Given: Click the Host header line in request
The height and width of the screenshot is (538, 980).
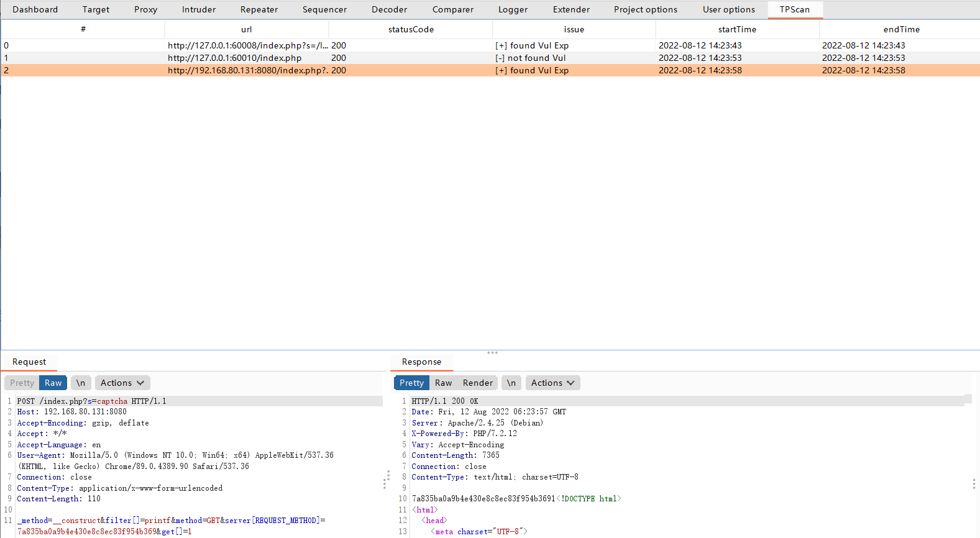Looking at the screenshot, I should 71,412.
